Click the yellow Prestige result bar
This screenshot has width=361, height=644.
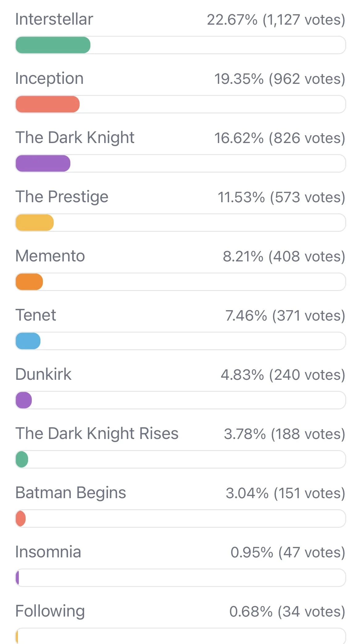coord(35,223)
